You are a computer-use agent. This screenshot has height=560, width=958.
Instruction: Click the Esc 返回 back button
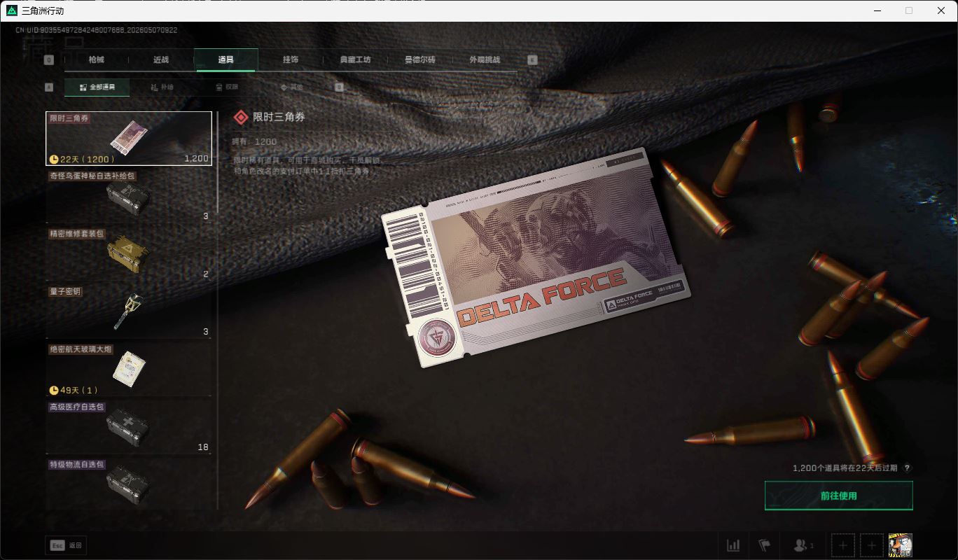pyautogui.click(x=67, y=545)
